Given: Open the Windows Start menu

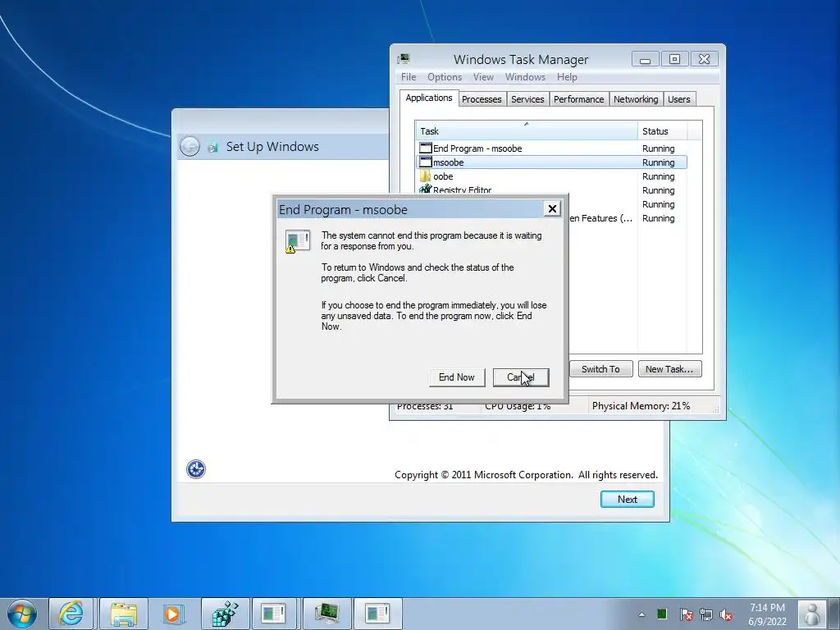Looking at the screenshot, I should [x=22, y=614].
